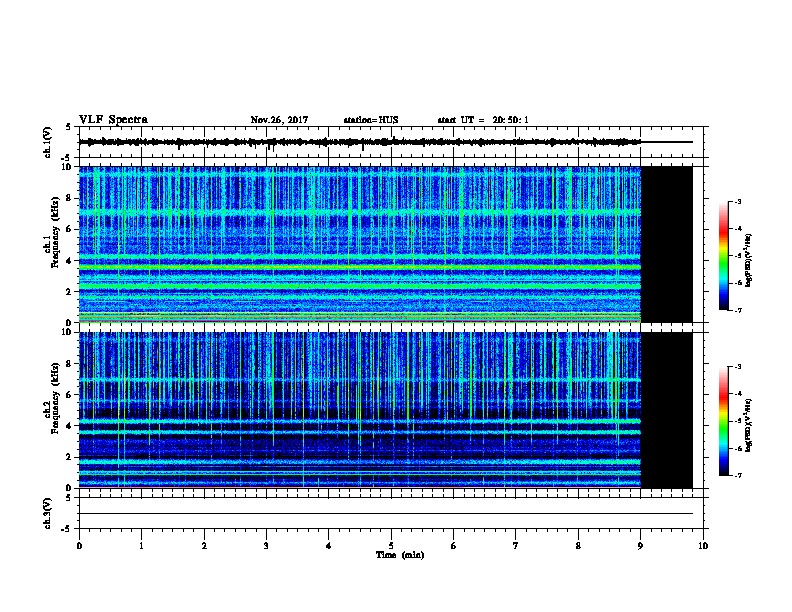Viewport: 792px width, 612px height.
Task: Click the '5' tick on the time axis
Action: click(391, 546)
